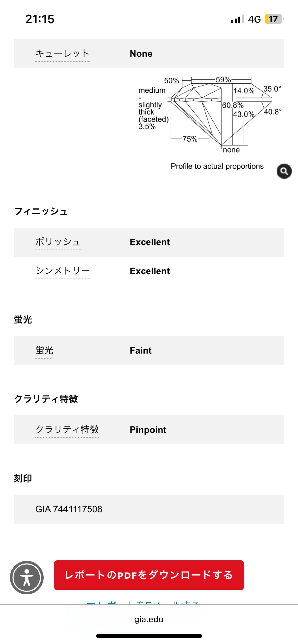Tap the battery indicator in status bar

pos(274,19)
